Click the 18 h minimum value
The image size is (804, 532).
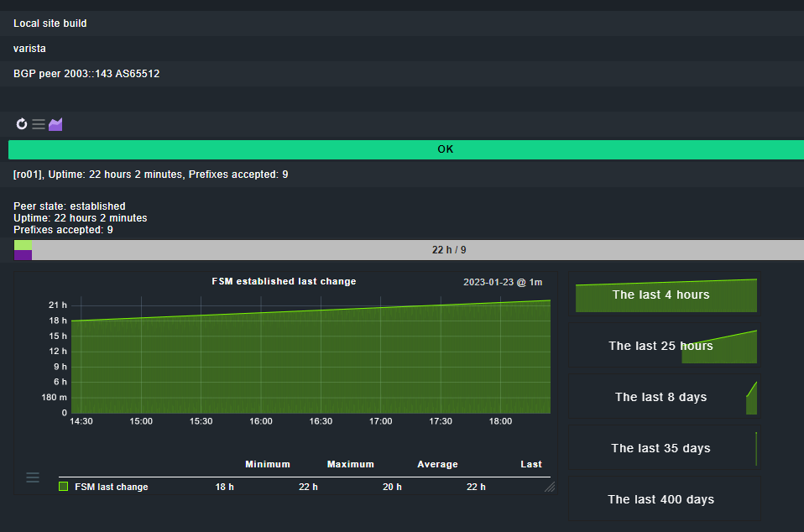tap(225, 487)
